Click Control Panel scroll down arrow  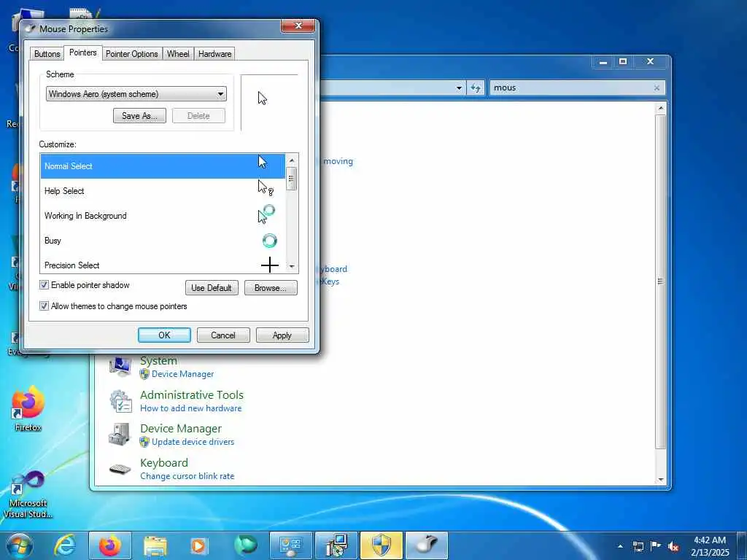pos(660,480)
